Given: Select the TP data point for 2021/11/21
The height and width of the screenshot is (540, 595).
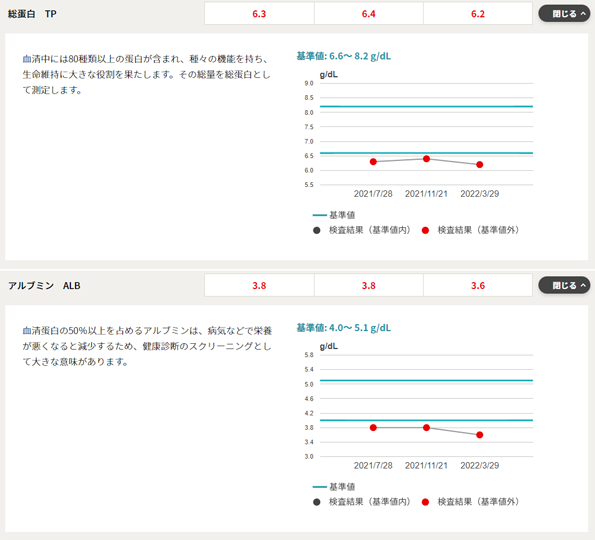Looking at the screenshot, I should tap(426, 159).
